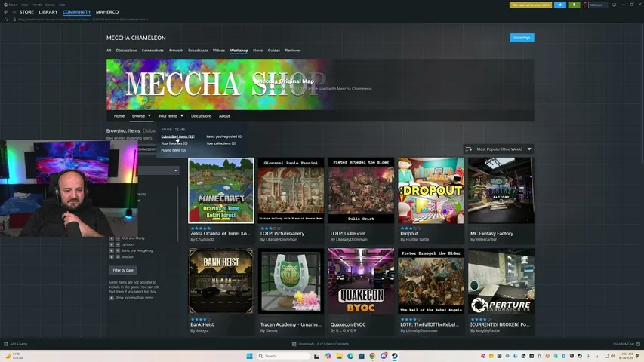Expand the Browse dropdown menu
The width and height of the screenshot is (644, 362).
pos(141,115)
